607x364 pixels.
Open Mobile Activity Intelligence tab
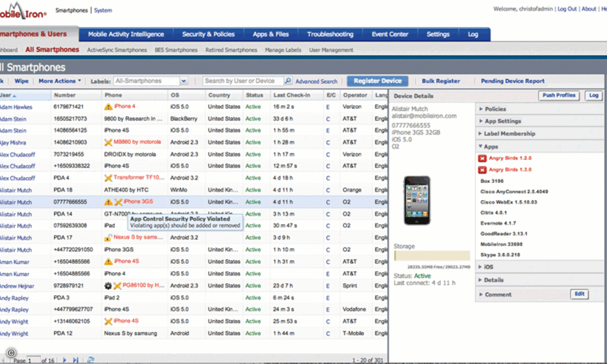point(126,34)
